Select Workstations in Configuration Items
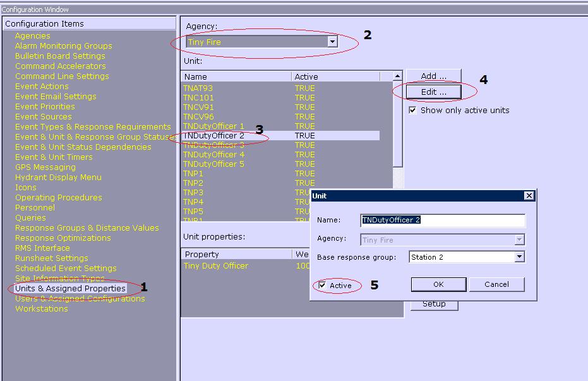 42,309
